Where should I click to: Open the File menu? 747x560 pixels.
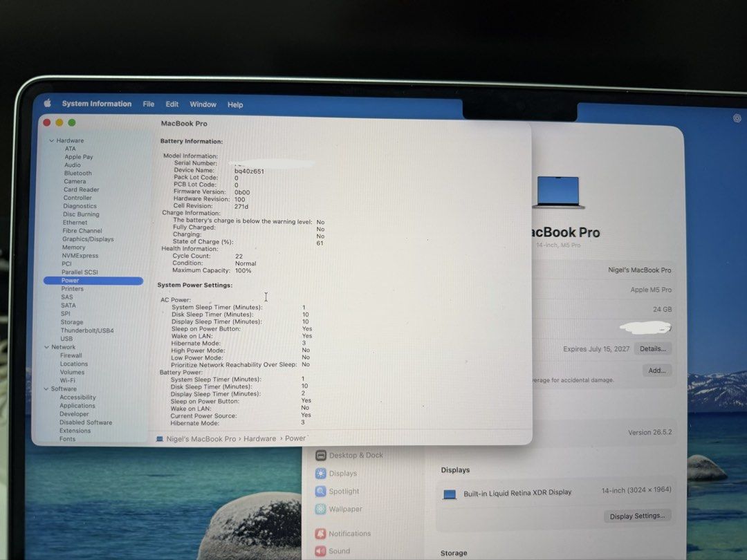[149, 104]
